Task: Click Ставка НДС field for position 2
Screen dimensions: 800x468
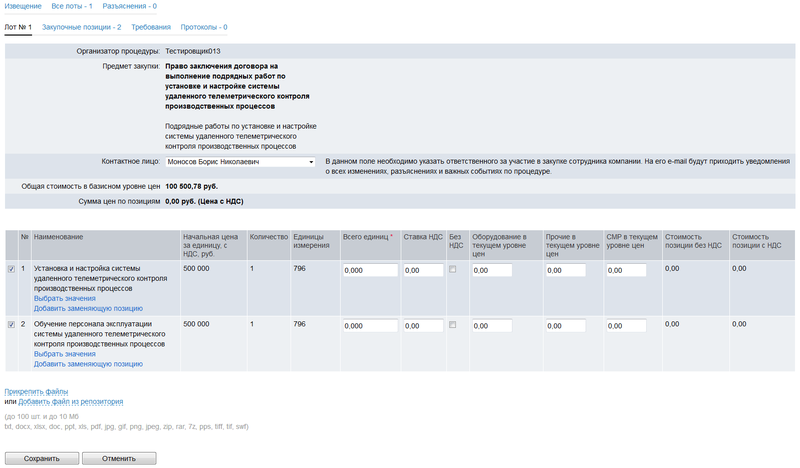Action: (423, 326)
